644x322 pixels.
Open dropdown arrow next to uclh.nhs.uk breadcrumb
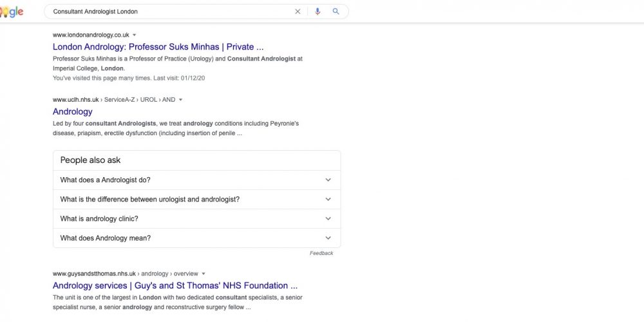(180, 100)
